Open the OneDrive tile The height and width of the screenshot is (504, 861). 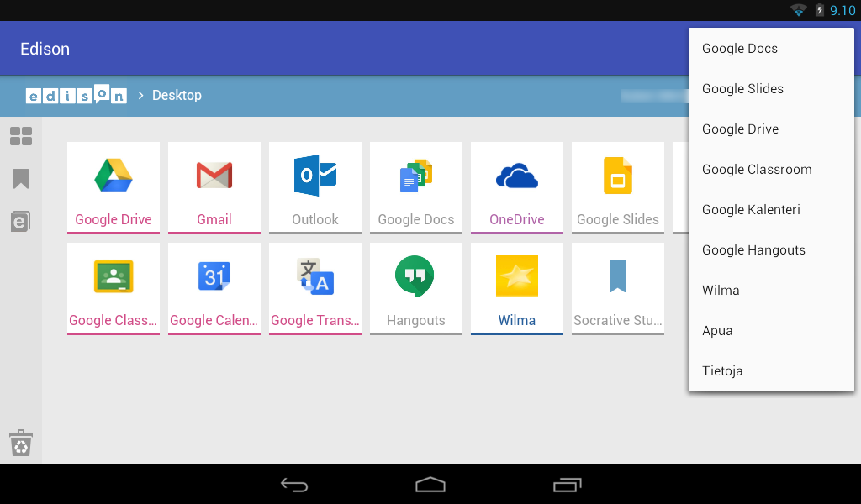pyautogui.click(x=517, y=187)
